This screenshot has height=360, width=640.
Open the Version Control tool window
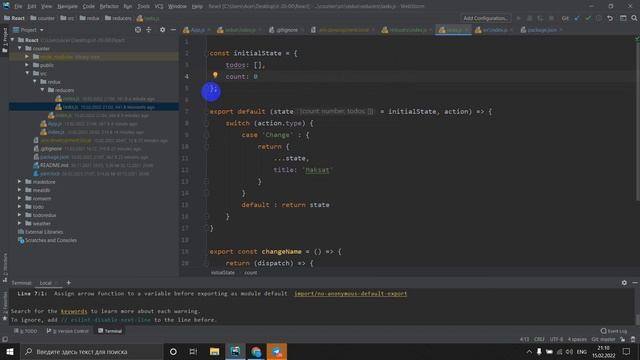pos(67,331)
